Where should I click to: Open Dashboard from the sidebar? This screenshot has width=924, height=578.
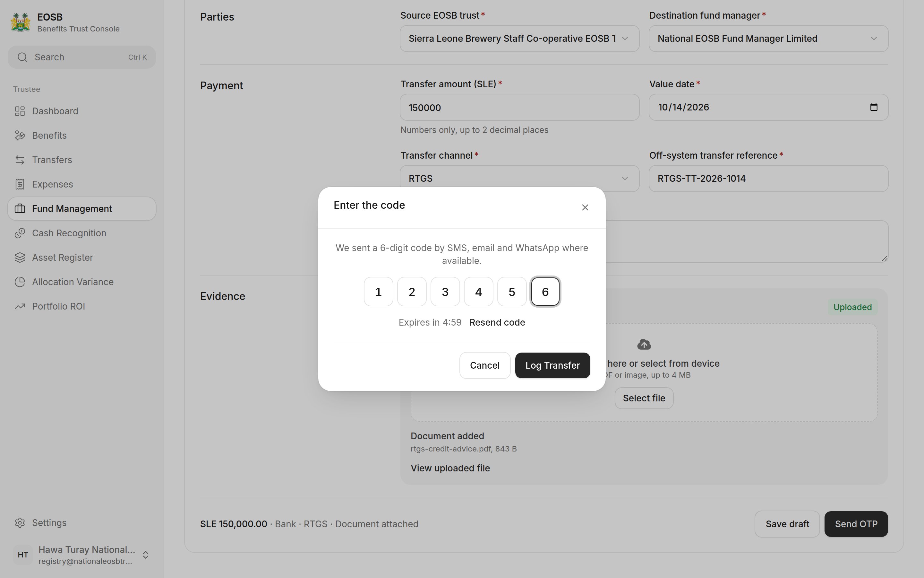82,111
